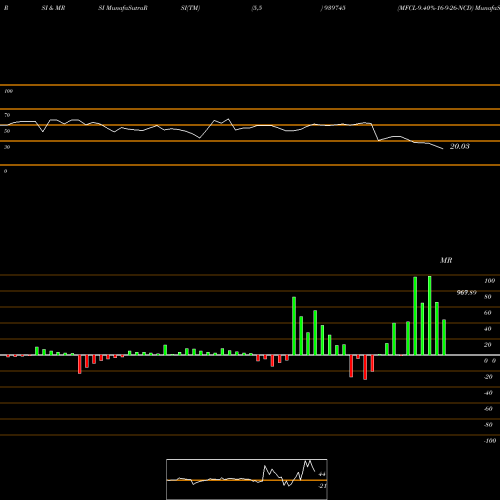Open the mini overview chart thumbnail
Image resolution: width=500 pixels, height=500 pixels.
[x=247, y=479]
